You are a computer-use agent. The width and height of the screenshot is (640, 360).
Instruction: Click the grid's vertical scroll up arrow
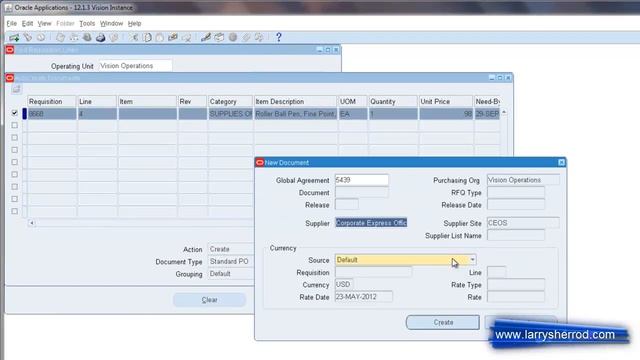point(504,112)
